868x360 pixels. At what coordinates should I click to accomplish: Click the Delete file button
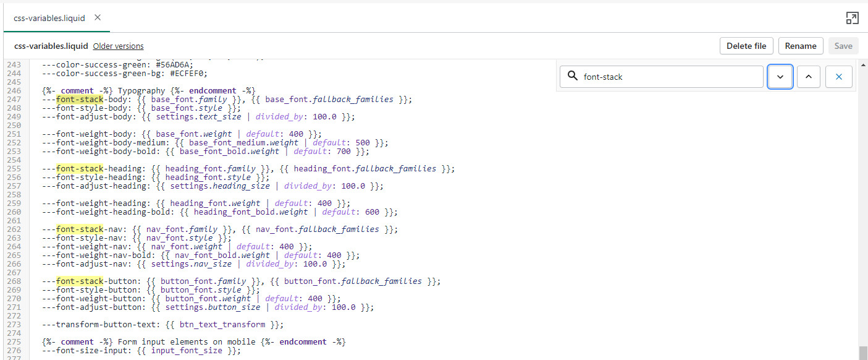(x=746, y=46)
